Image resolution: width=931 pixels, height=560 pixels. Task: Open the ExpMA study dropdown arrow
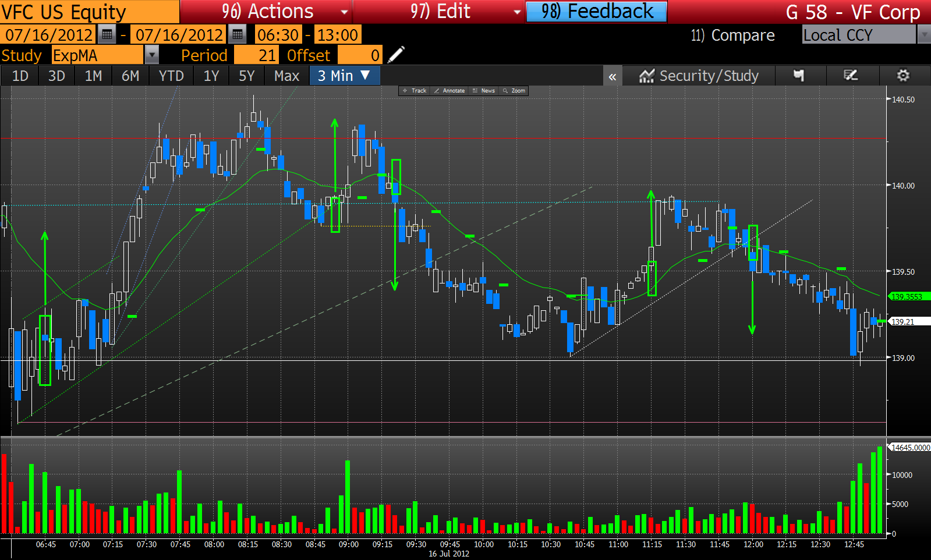coord(151,55)
